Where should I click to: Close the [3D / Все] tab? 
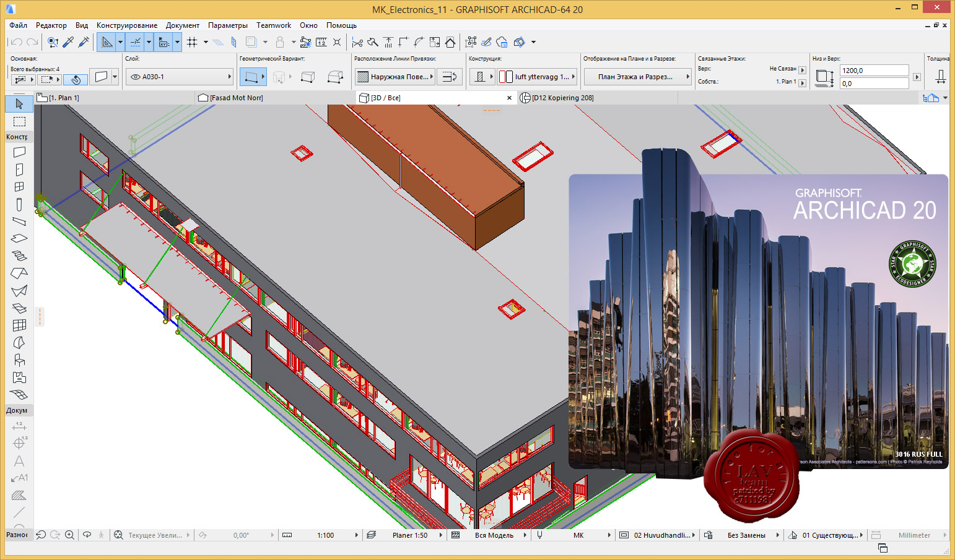pyautogui.click(x=509, y=98)
